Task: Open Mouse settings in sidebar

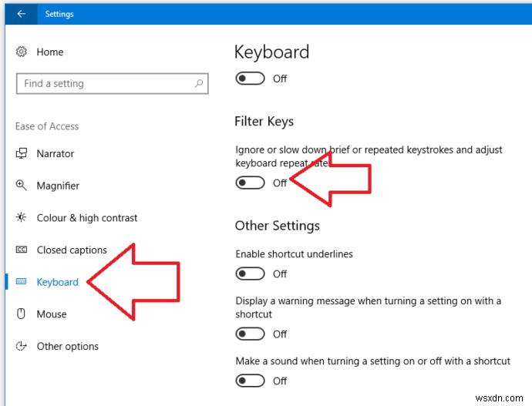Action: click(x=51, y=314)
